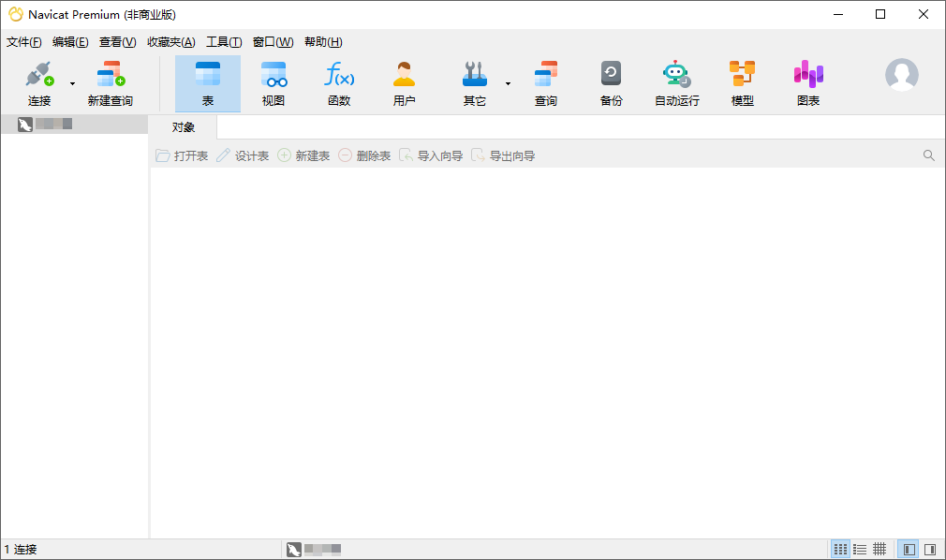Image resolution: width=946 pixels, height=560 pixels.
Task: Switch to detail grid view in status bar
Action: click(879, 549)
